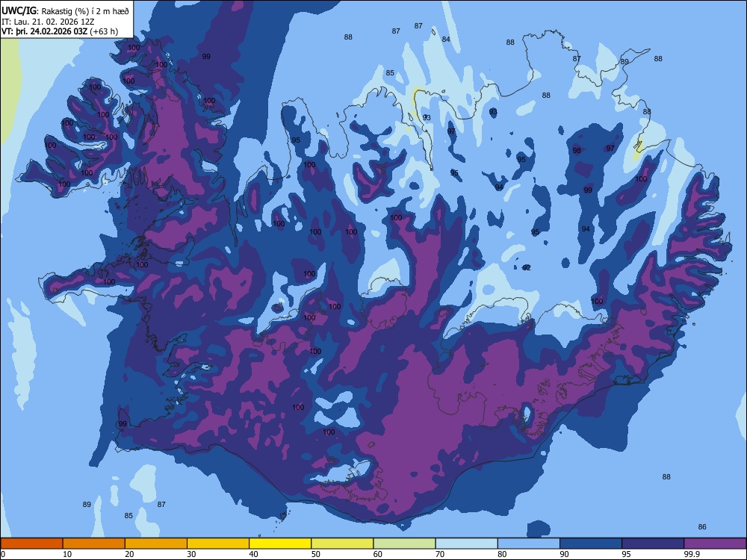Pick the amber 20–30 legend swatch

[x=156, y=544]
